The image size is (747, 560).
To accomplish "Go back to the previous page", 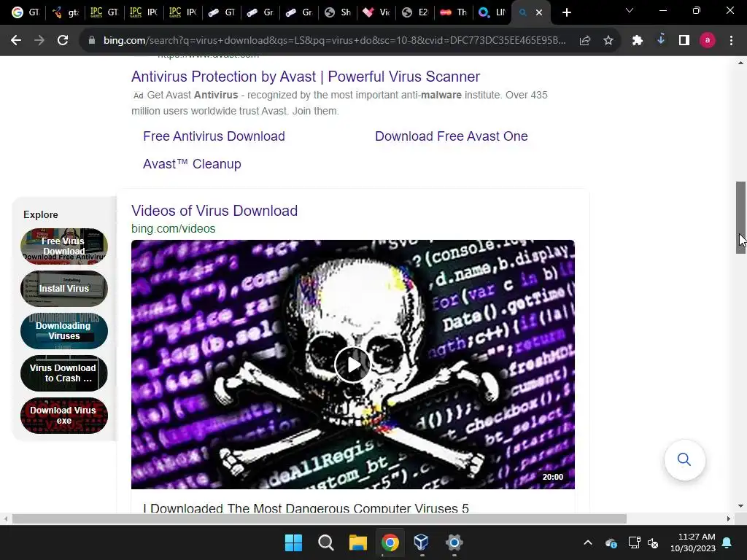I will (16, 41).
